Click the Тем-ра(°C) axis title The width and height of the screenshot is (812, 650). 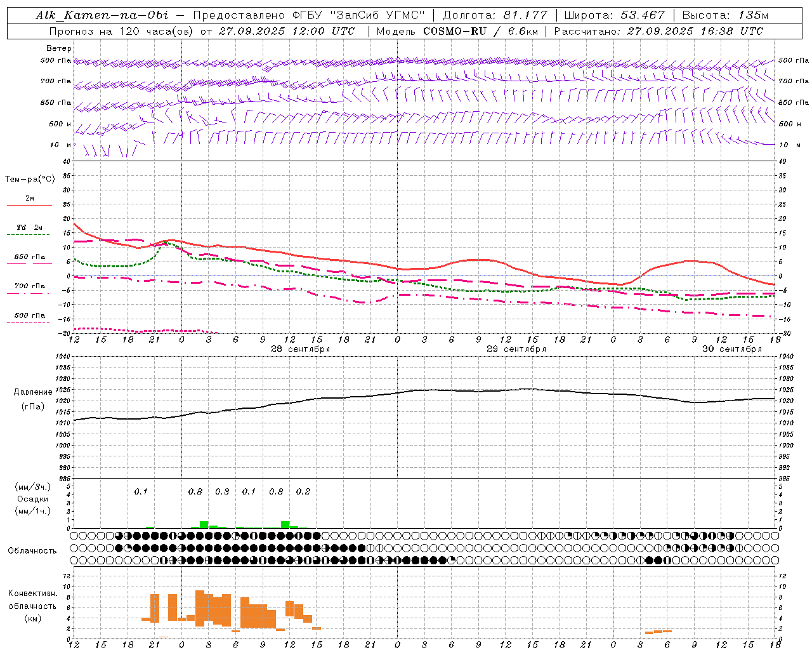(x=30, y=180)
